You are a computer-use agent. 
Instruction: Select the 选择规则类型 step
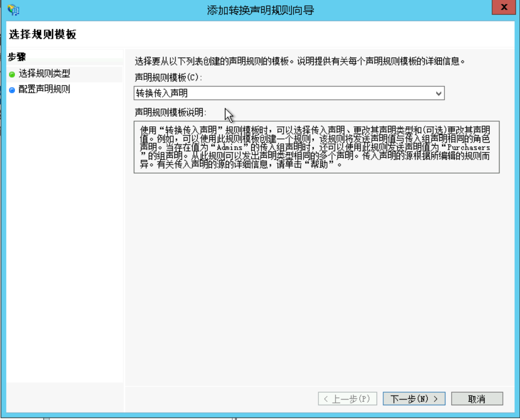coord(44,73)
